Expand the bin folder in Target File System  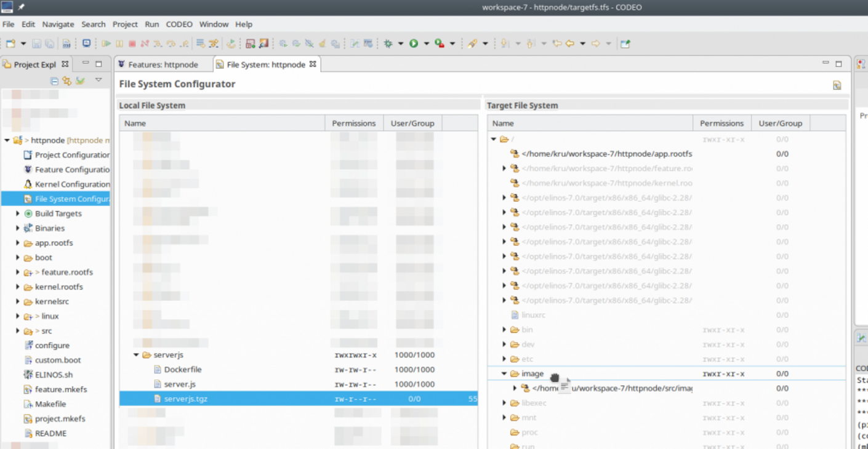(504, 330)
